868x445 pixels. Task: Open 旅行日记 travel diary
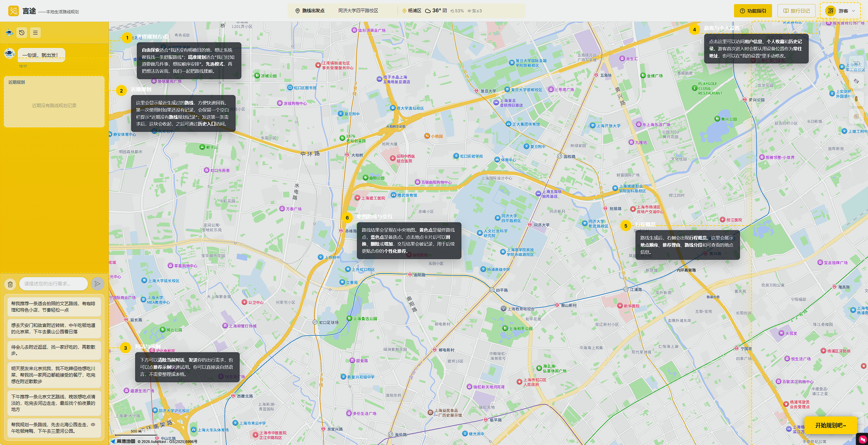coord(796,11)
